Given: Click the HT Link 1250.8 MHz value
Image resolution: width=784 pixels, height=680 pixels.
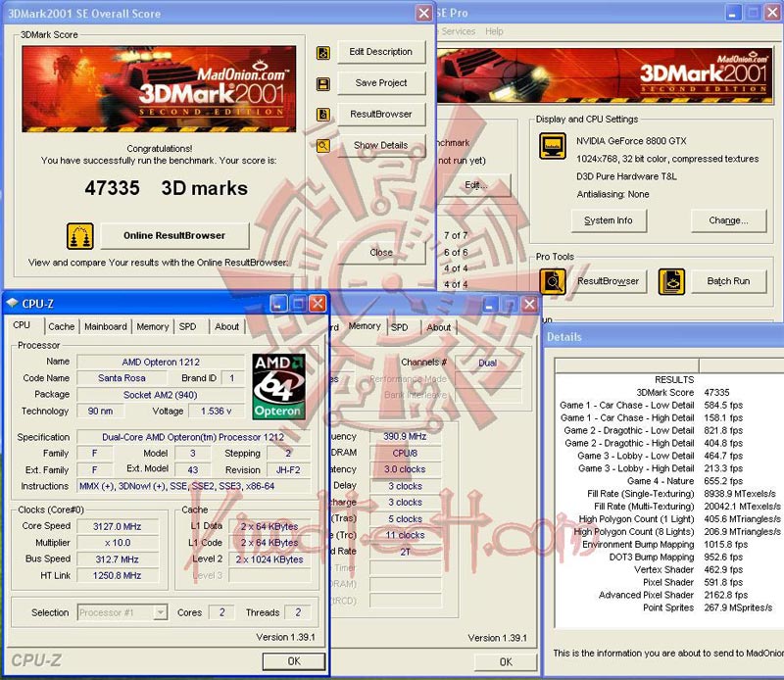Looking at the screenshot, I should click(118, 575).
